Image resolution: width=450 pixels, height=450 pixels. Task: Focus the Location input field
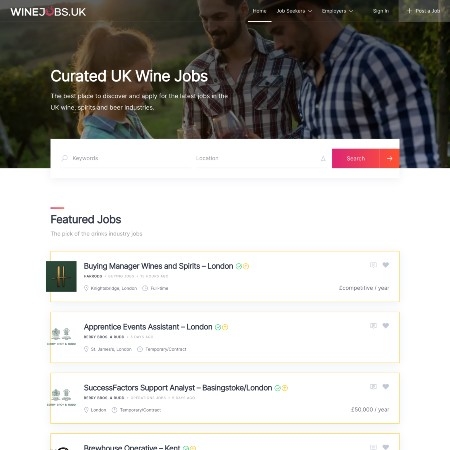[257, 158]
